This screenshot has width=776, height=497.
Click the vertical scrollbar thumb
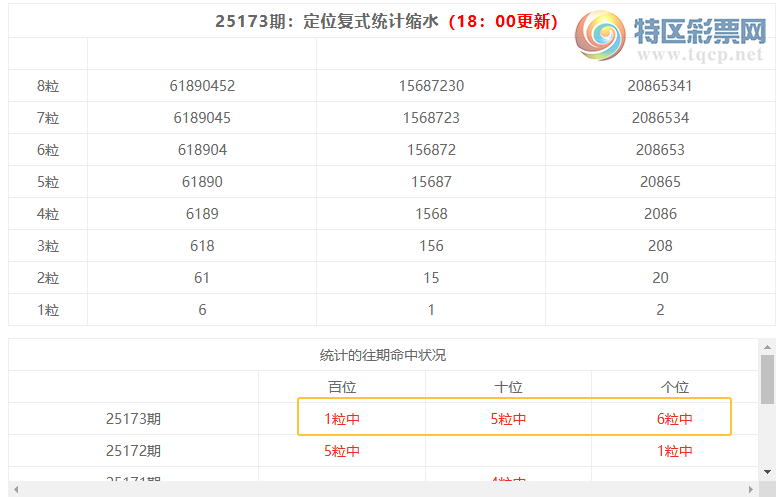tap(767, 378)
